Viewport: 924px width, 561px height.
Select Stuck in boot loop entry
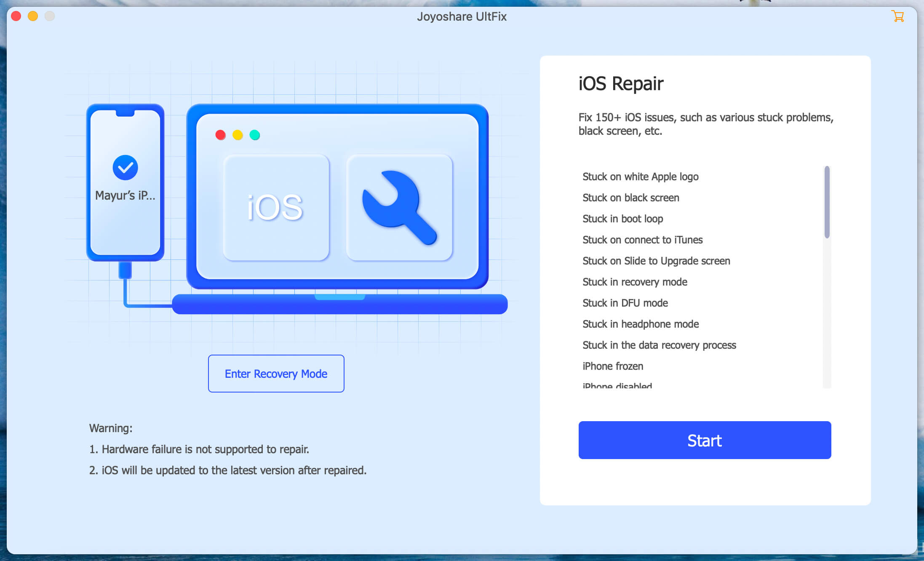[x=622, y=219]
